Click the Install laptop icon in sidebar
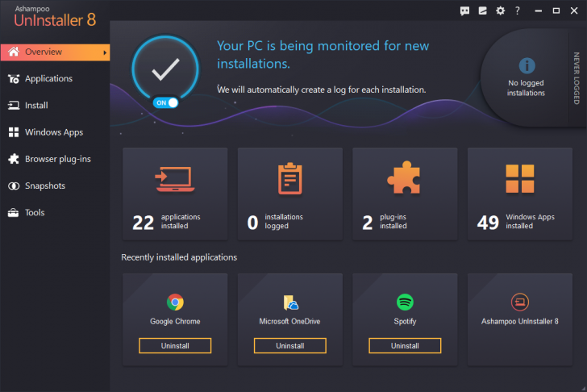The image size is (587, 392). 14,106
